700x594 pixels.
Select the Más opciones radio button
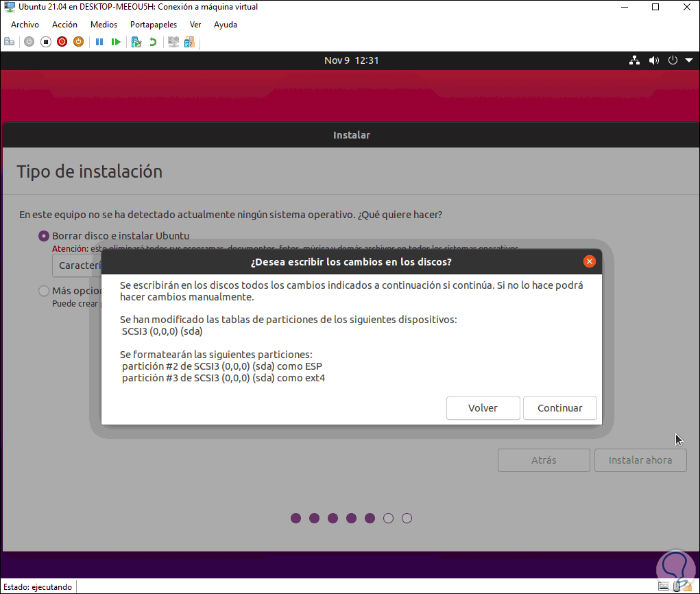coord(43,292)
